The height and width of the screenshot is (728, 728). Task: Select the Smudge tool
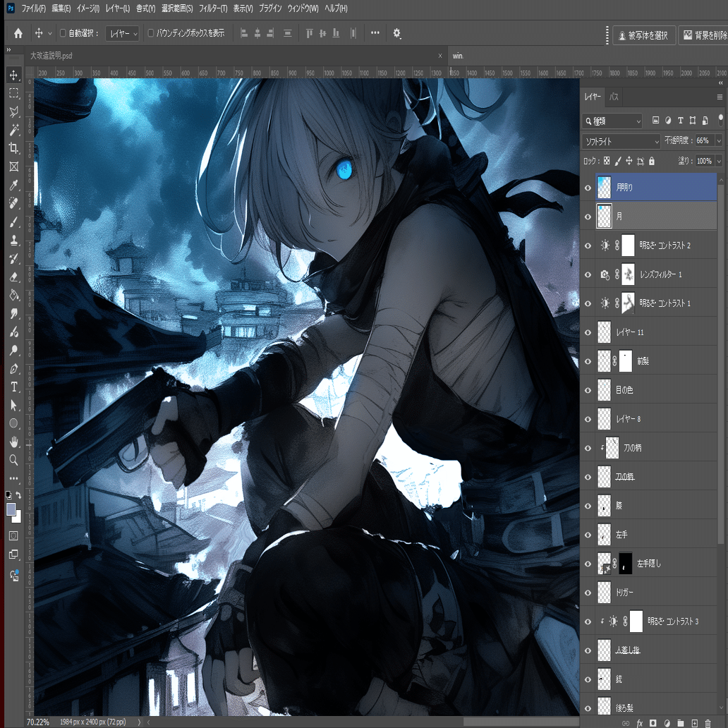[14, 314]
